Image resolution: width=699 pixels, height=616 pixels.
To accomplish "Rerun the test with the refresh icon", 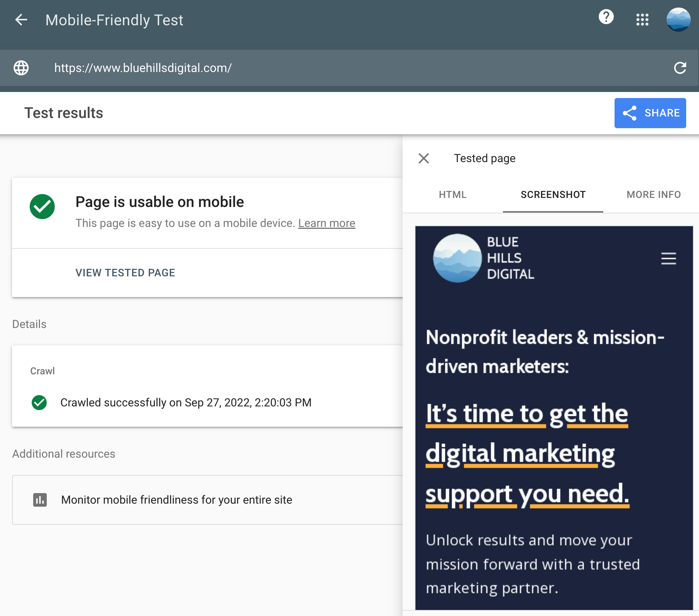I will [681, 68].
